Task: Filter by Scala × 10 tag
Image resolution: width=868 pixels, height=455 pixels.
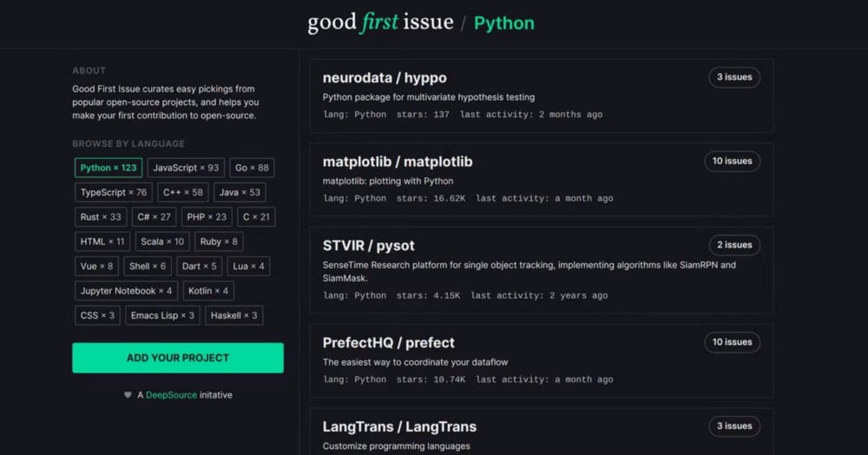Action: [162, 242]
